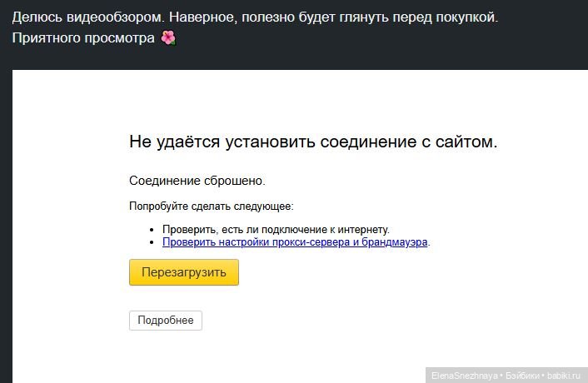Click the yellow Перезагрузить button

tap(184, 272)
